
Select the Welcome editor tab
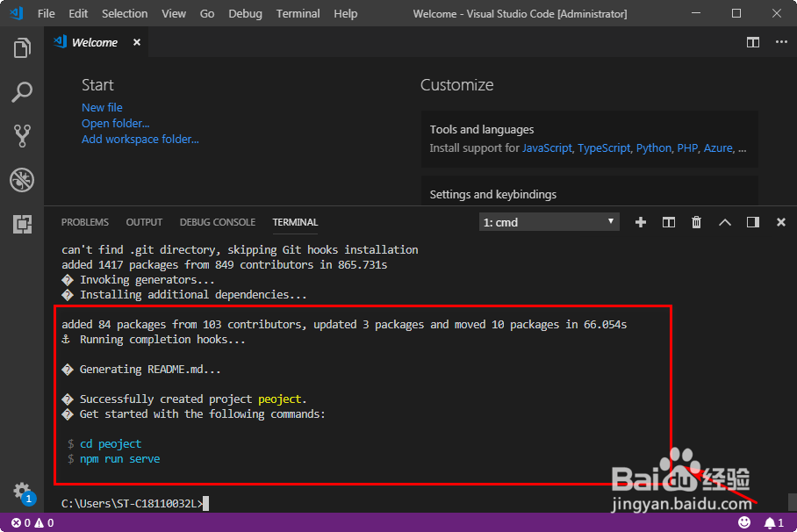pos(94,42)
